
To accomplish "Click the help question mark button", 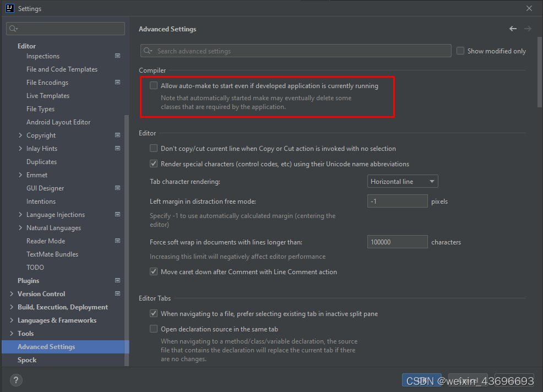I will [15, 380].
